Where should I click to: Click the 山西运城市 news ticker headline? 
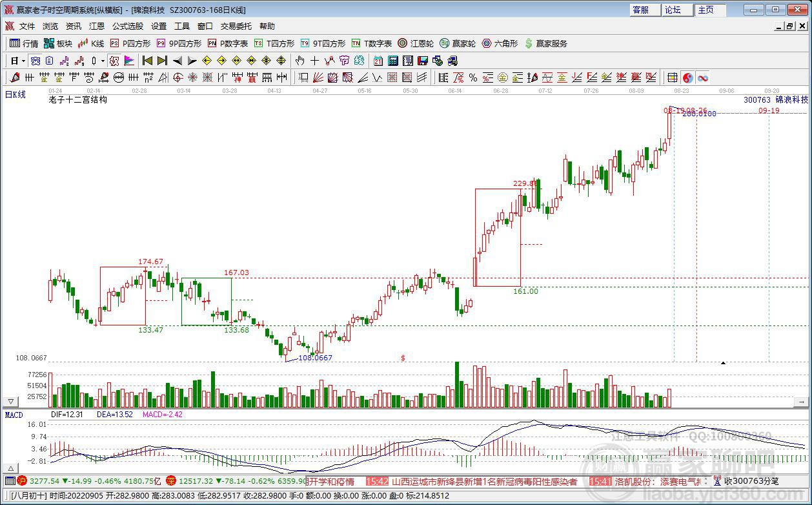point(484,481)
